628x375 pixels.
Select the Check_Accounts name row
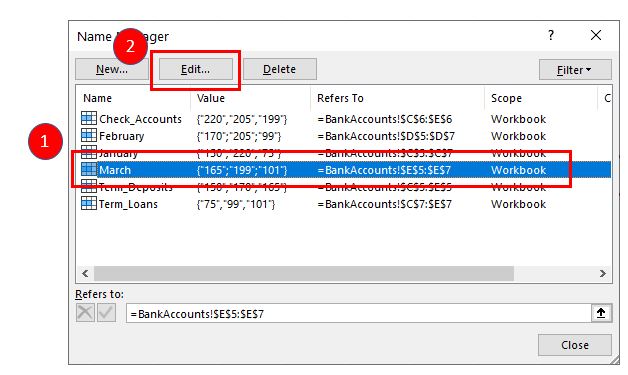pos(346,119)
